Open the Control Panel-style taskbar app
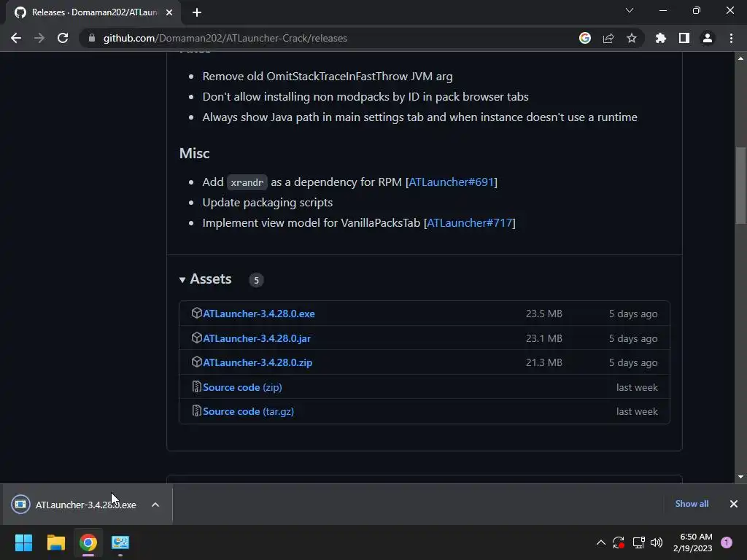The height and width of the screenshot is (560, 747). point(120,542)
